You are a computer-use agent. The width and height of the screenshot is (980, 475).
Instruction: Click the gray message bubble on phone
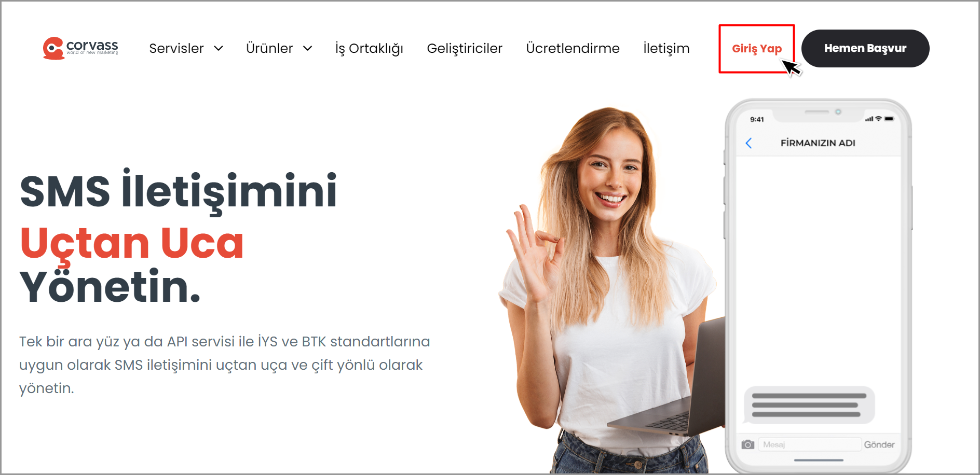(809, 405)
